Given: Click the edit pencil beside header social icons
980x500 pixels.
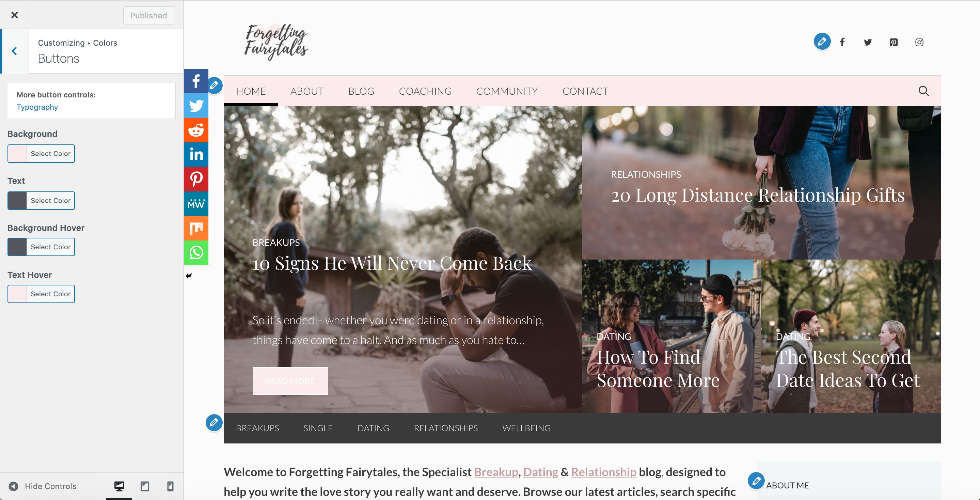Looking at the screenshot, I should pos(822,42).
